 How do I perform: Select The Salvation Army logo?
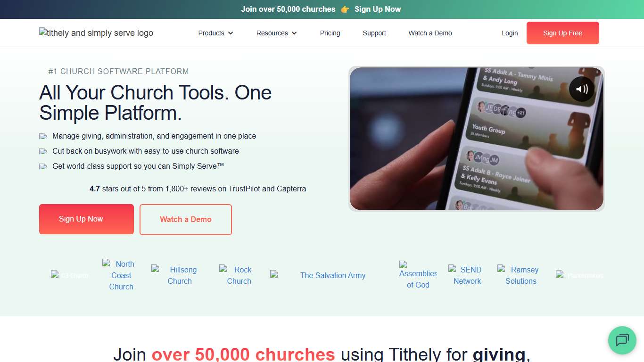point(320,275)
